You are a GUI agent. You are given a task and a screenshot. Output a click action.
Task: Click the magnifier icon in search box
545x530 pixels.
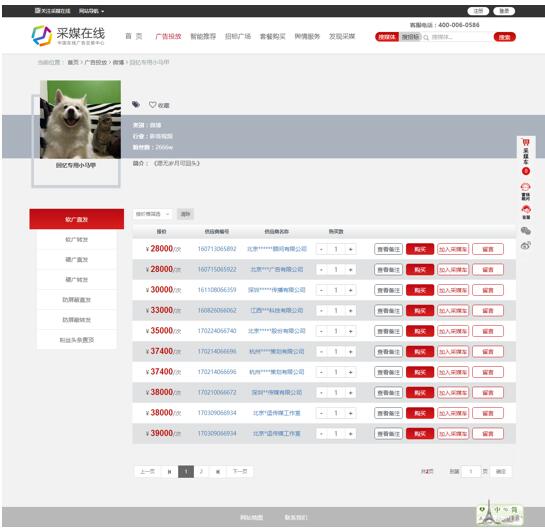(426, 37)
